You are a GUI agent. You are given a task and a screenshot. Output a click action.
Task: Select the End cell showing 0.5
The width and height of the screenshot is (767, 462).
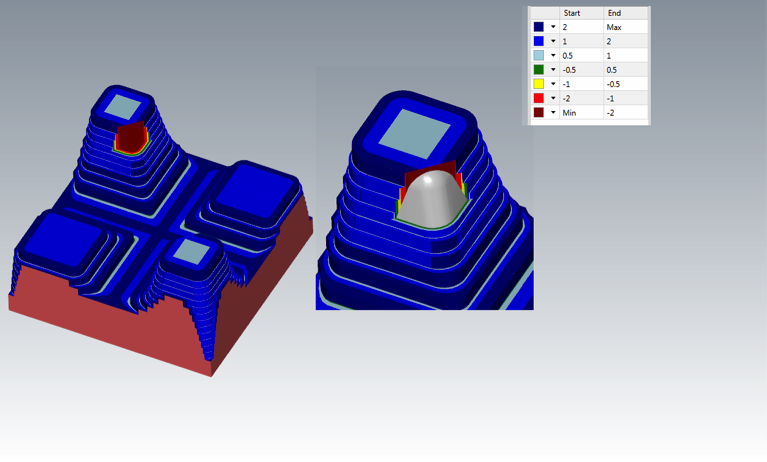[x=626, y=69]
